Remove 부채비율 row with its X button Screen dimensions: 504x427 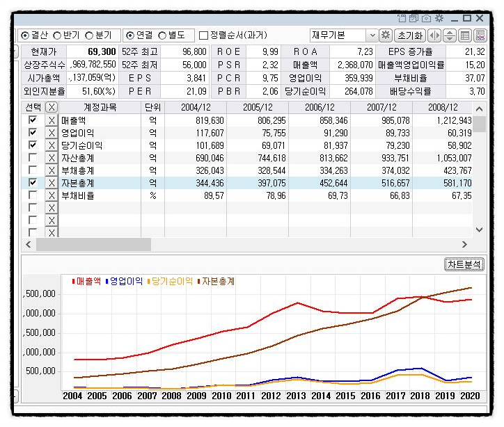[x=52, y=195]
